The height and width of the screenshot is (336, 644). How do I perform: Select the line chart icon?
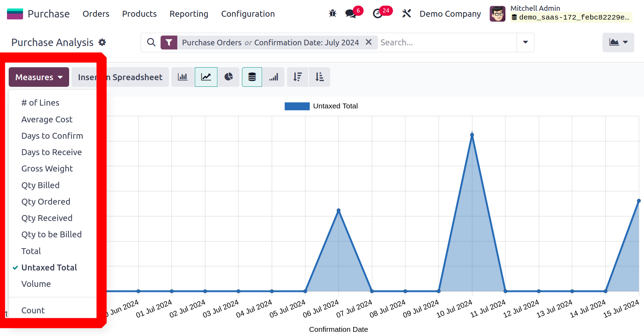click(x=206, y=77)
